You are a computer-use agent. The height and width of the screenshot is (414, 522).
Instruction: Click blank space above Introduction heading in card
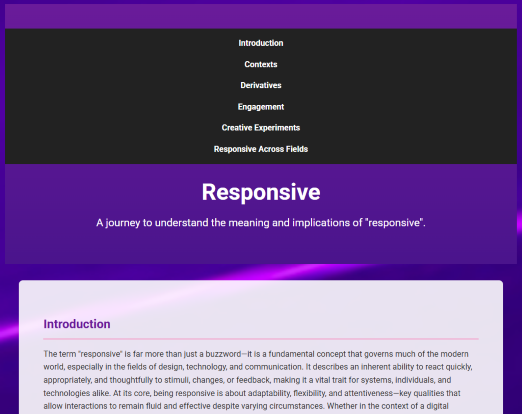click(x=261, y=298)
